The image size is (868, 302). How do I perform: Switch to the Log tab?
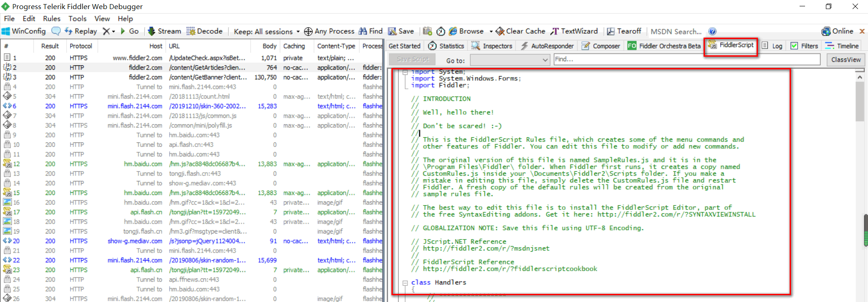772,46
